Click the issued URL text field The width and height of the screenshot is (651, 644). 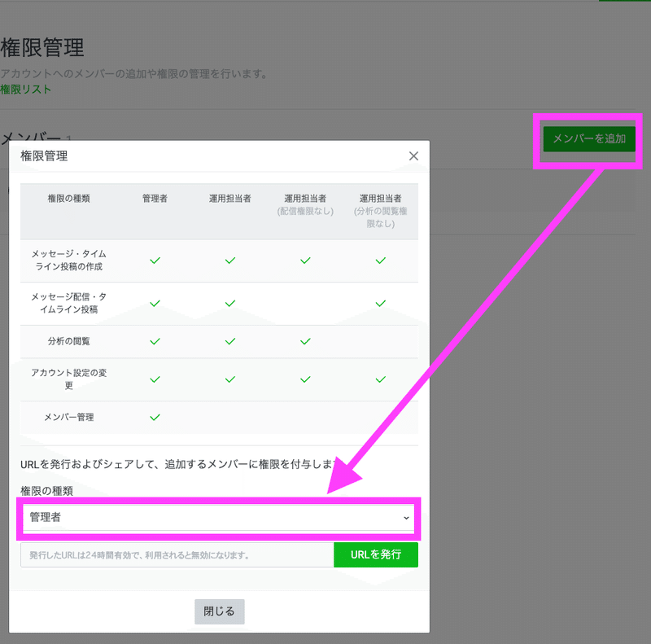click(177, 554)
